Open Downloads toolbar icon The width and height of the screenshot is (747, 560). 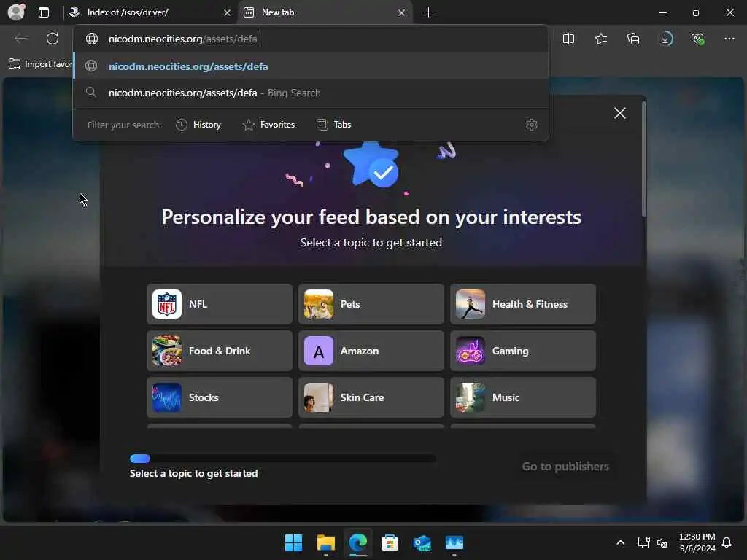point(666,39)
